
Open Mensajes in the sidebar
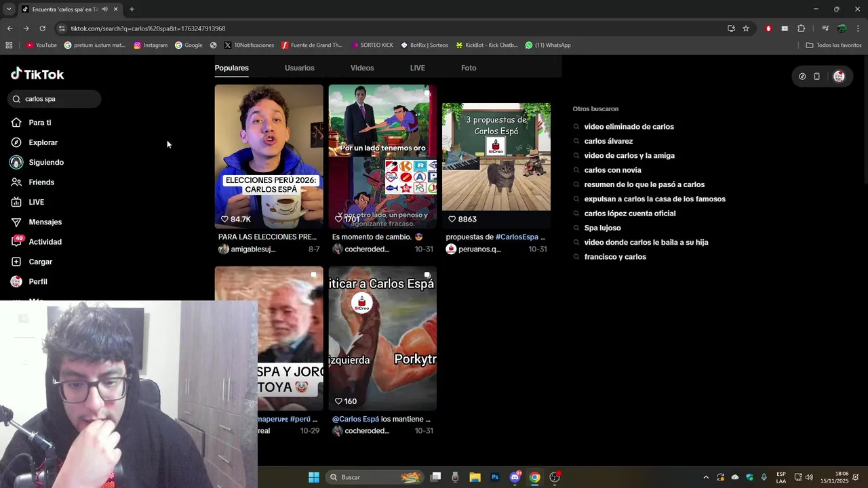tap(37, 222)
